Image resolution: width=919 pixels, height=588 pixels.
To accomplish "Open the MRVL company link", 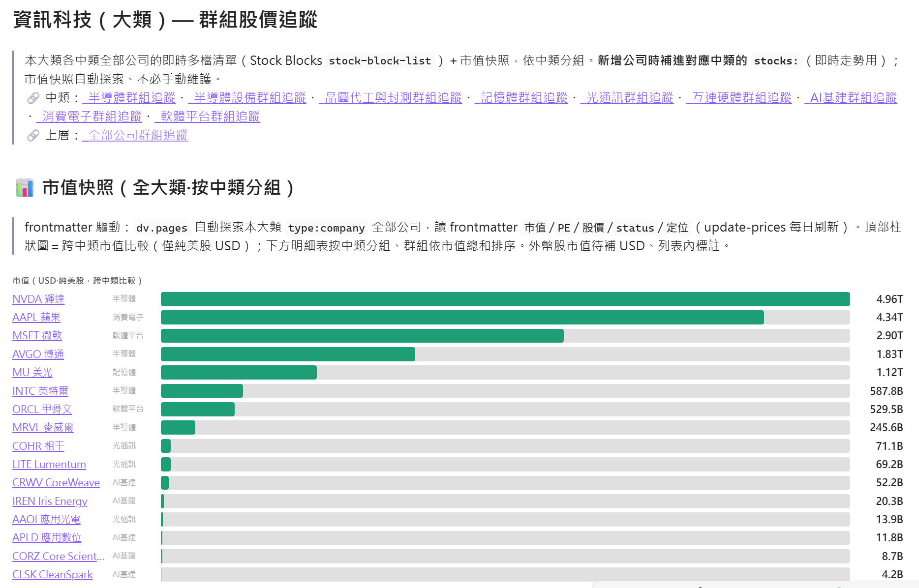I will (x=43, y=428).
